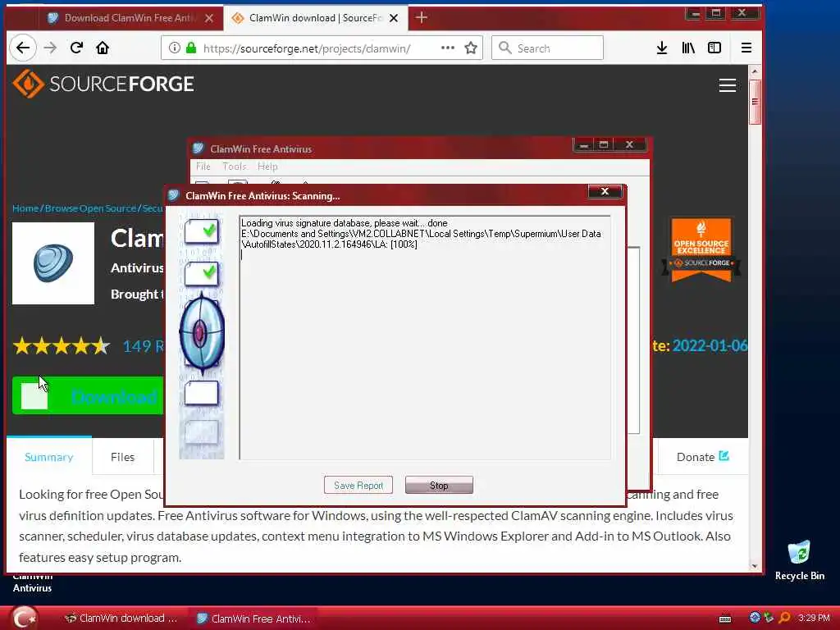Click the Open Source Excellence badge
This screenshot has width=840, height=630.
click(701, 249)
